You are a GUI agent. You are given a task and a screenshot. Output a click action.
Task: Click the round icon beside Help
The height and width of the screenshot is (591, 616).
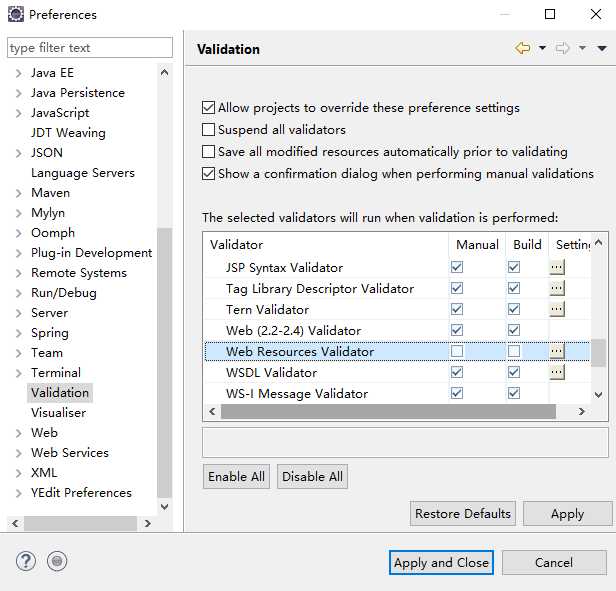57,562
